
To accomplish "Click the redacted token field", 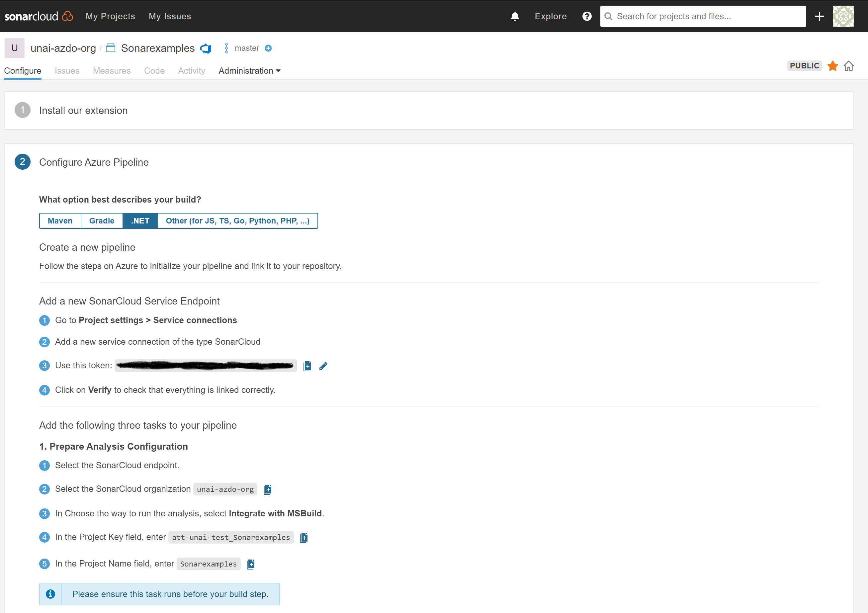I will [x=206, y=365].
